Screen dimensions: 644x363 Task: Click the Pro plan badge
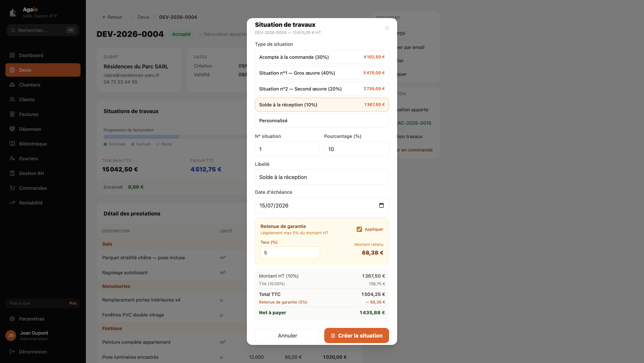73,303
